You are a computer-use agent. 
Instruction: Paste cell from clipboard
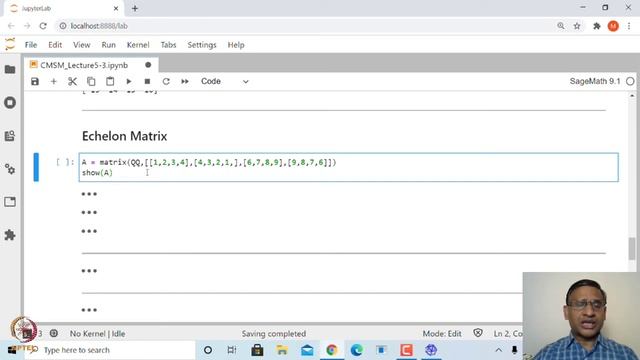point(110,81)
